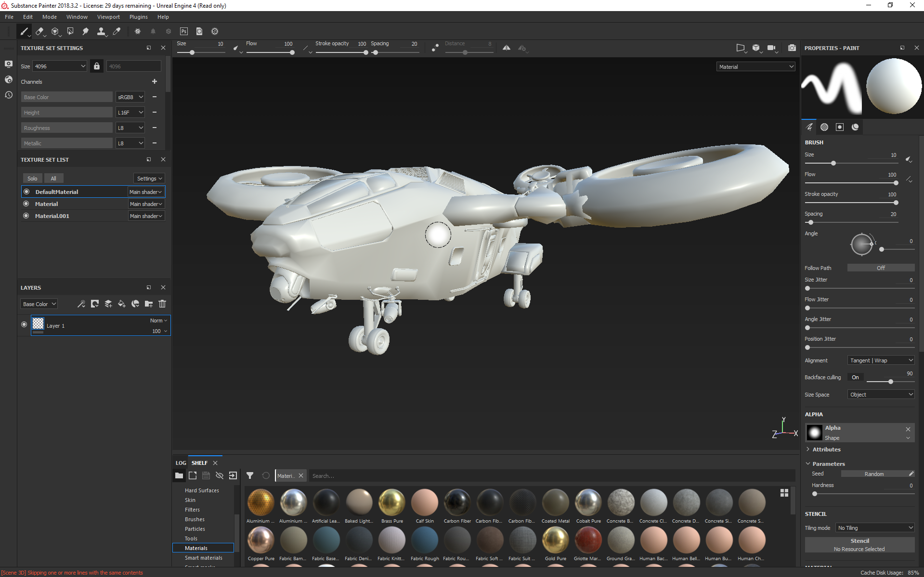Switch to the LOG tab
The width and height of the screenshot is (924, 577).
[181, 463]
